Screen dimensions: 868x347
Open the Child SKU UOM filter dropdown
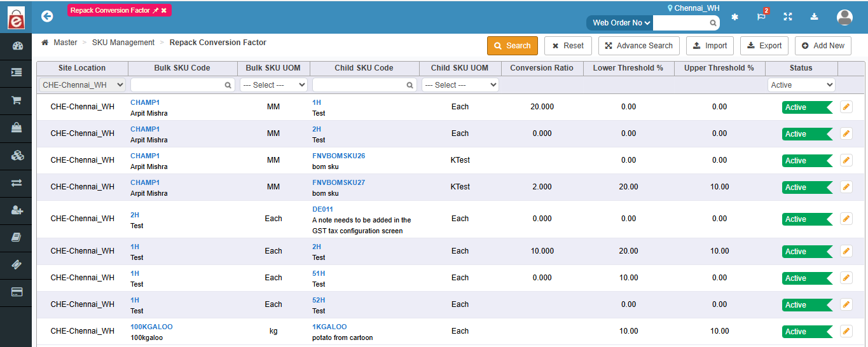click(x=460, y=85)
